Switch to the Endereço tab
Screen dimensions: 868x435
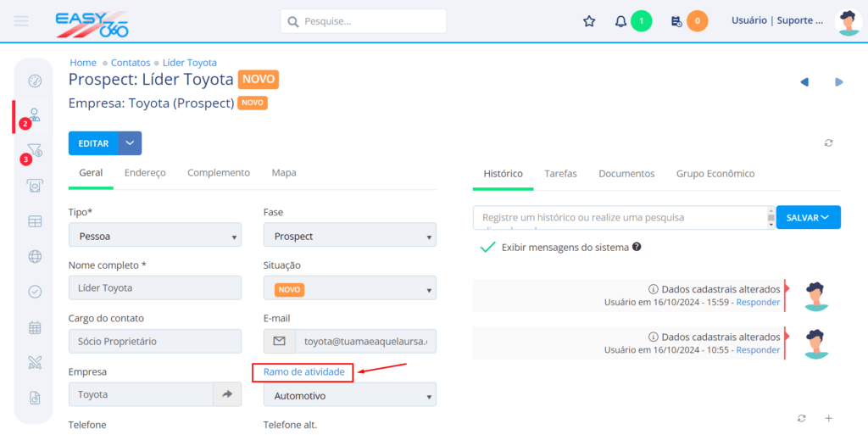145,173
